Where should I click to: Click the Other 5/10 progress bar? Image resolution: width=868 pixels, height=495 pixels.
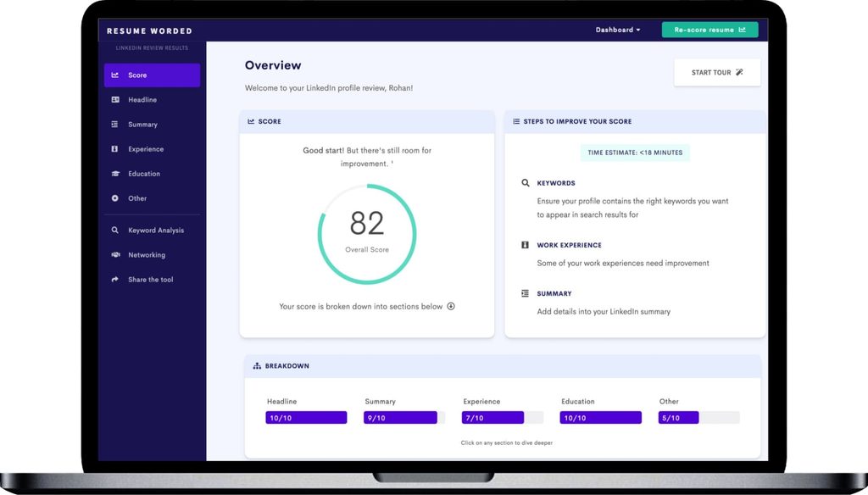(x=698, y=418)
